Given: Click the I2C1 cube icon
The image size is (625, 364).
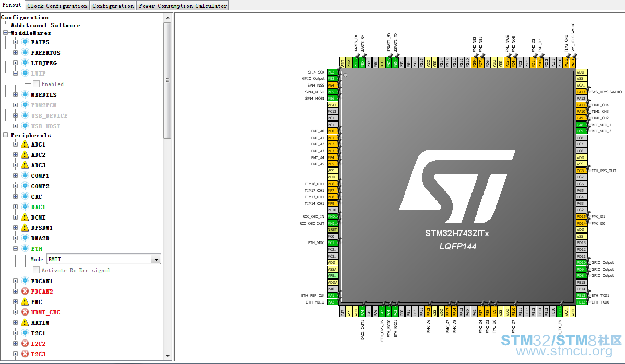Looking at the screenshot, I should [25, 333].
